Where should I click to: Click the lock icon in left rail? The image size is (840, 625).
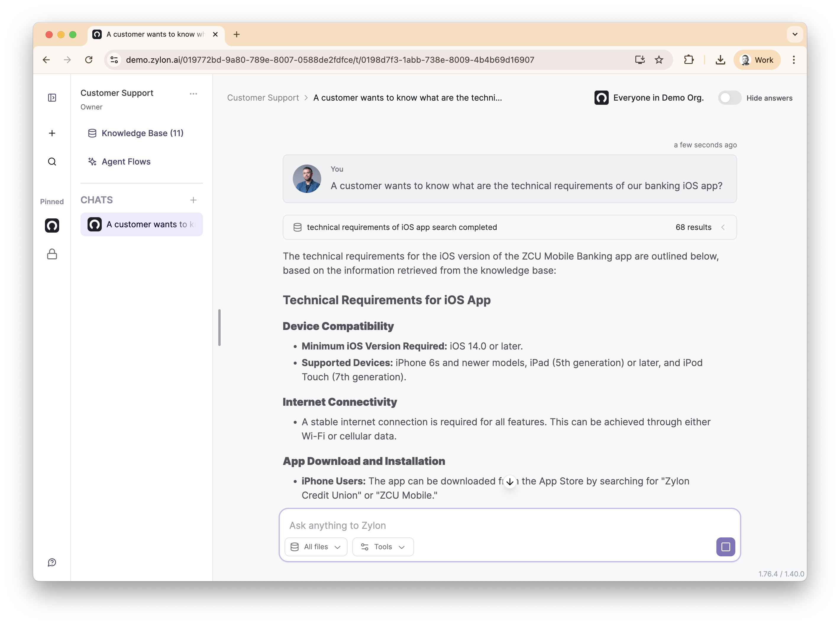(52, 254)
